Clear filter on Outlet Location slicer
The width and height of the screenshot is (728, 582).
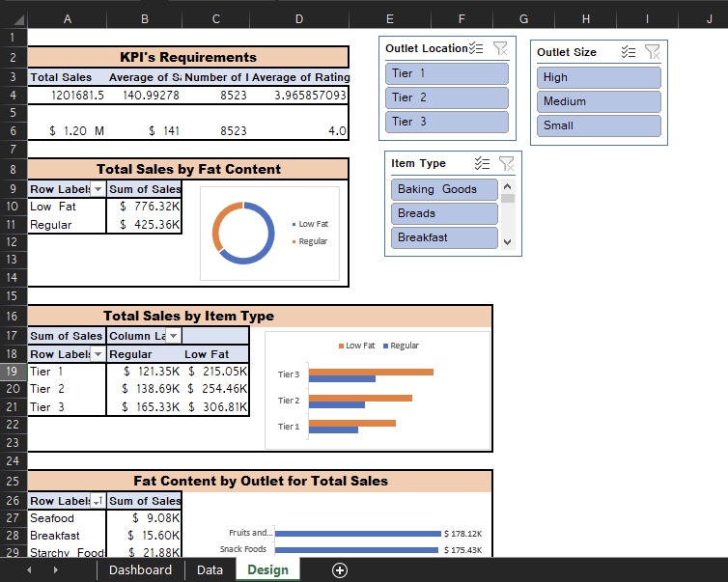[500, 48]
